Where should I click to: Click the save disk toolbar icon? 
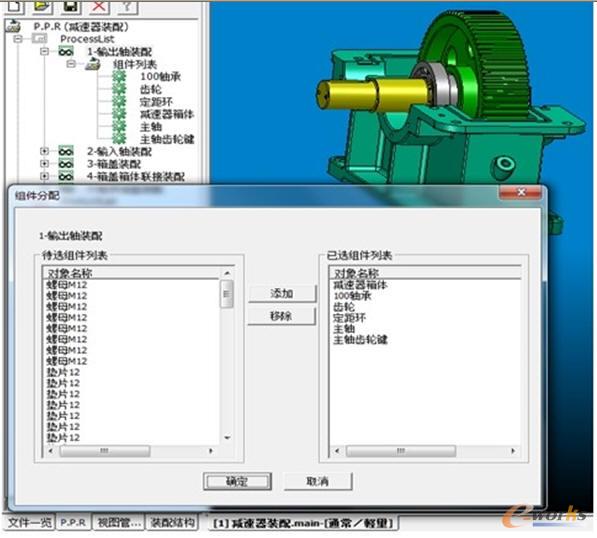coord(71,6)
